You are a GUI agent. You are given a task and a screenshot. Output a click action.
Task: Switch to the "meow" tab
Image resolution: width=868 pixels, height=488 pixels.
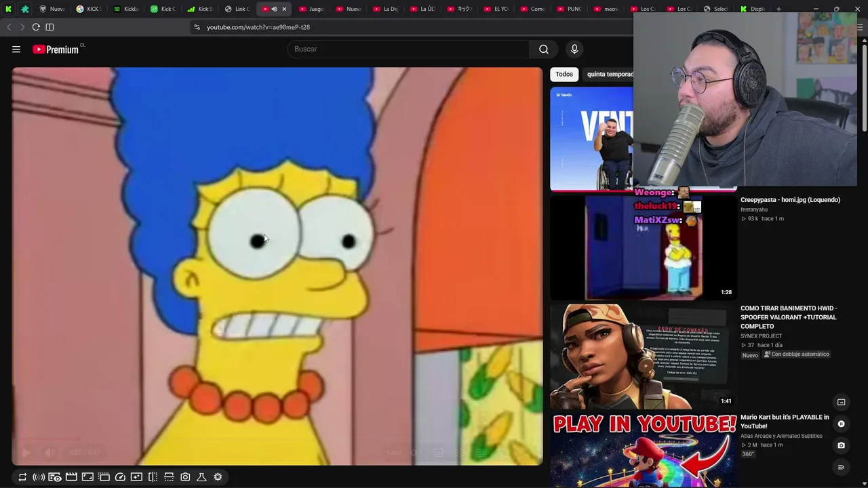(607, 9)
